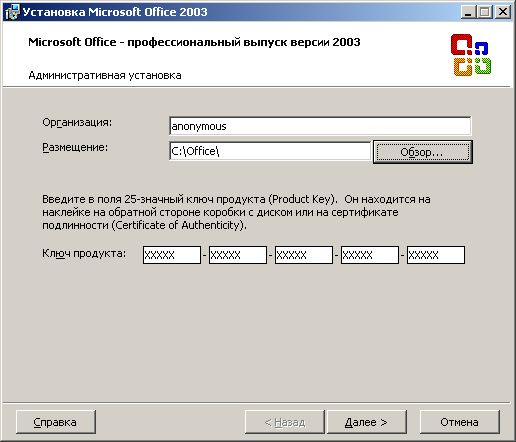Focus the Организация field containing anonymous

tap(320, 126)
